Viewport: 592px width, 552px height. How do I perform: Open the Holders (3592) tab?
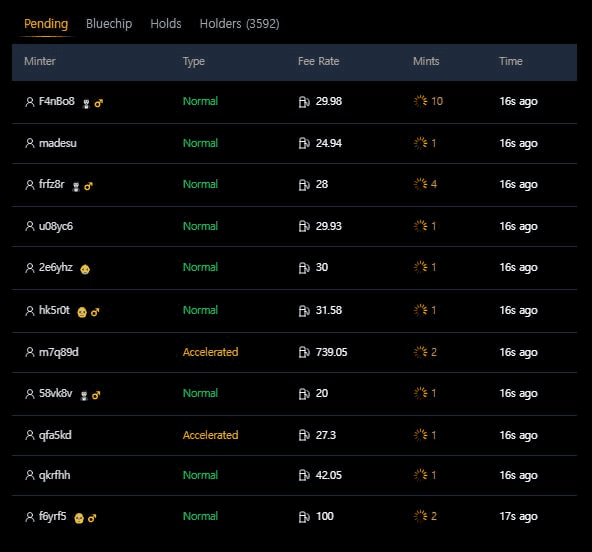pos(239,24)
